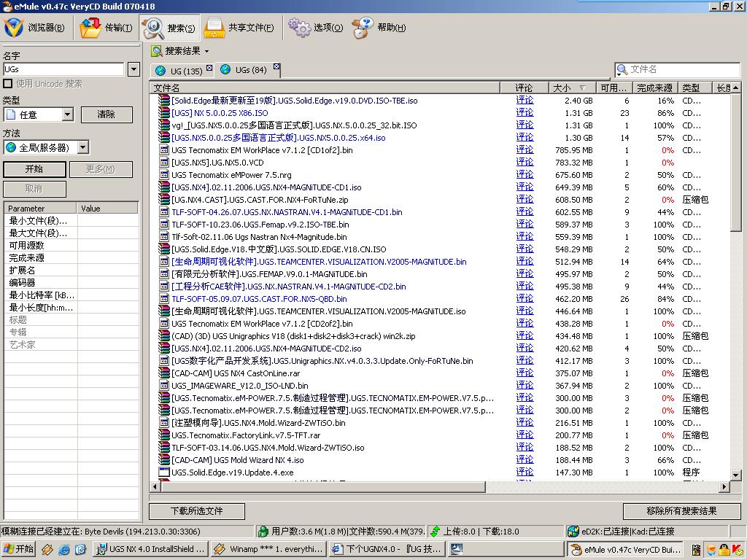
Task: Select [CAD-CAM] UGS Mold Wizard NX 4.iso row
Action: [440, 460]
